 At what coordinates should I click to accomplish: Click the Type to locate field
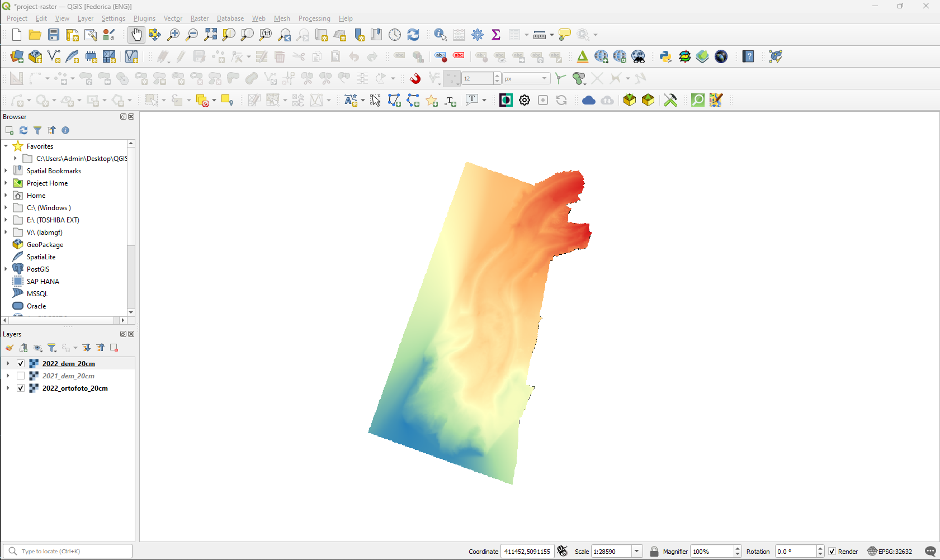tap(68, 552)
